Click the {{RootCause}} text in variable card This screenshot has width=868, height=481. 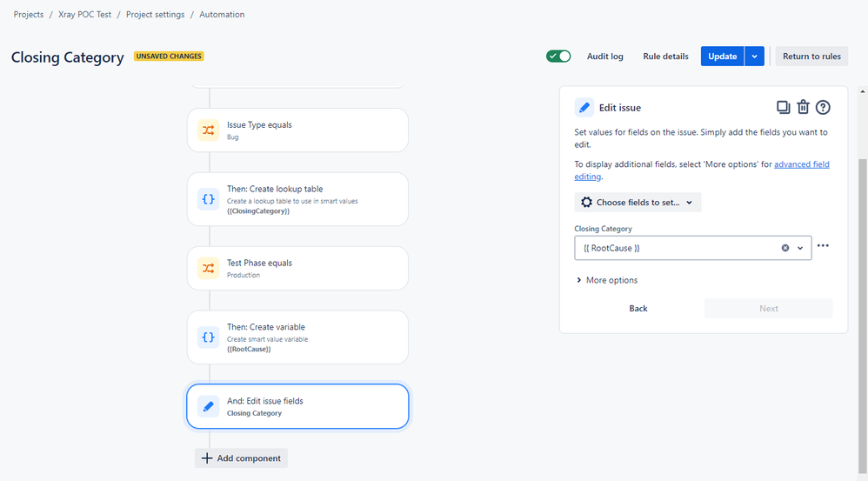point(249,350)
